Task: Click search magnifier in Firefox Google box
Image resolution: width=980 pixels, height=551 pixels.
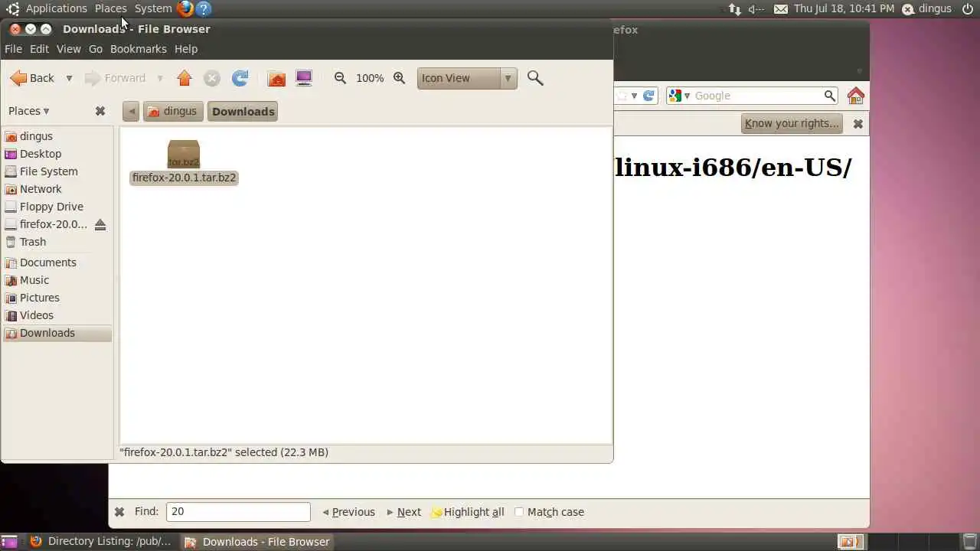Action: [830, 96]
